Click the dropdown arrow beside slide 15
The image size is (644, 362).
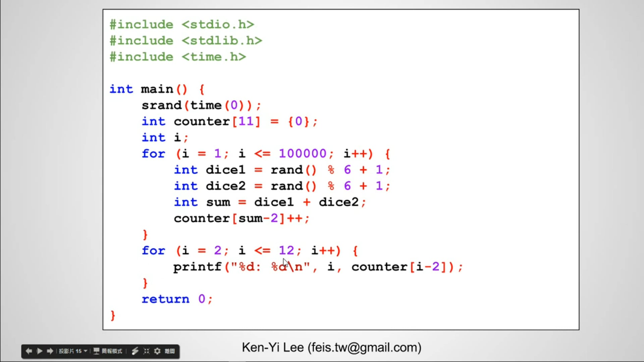tap(86, 351)
